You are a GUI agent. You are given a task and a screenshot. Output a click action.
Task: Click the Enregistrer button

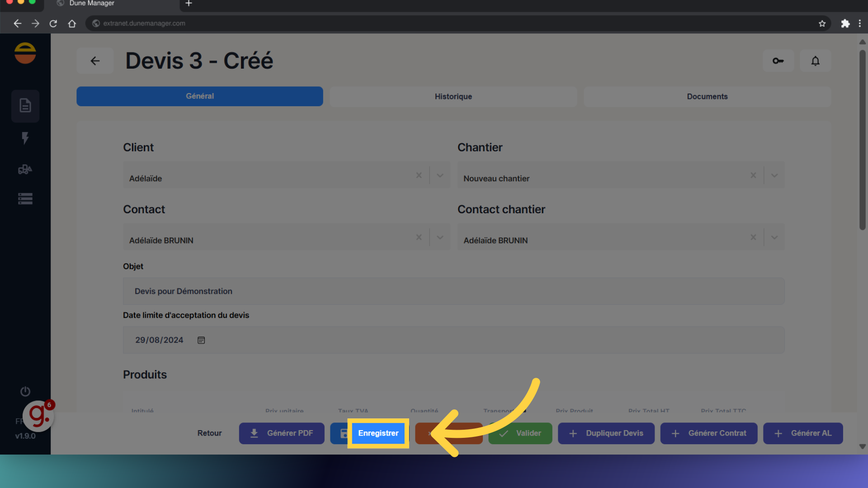pyautogui.click(x=378, y=433)
